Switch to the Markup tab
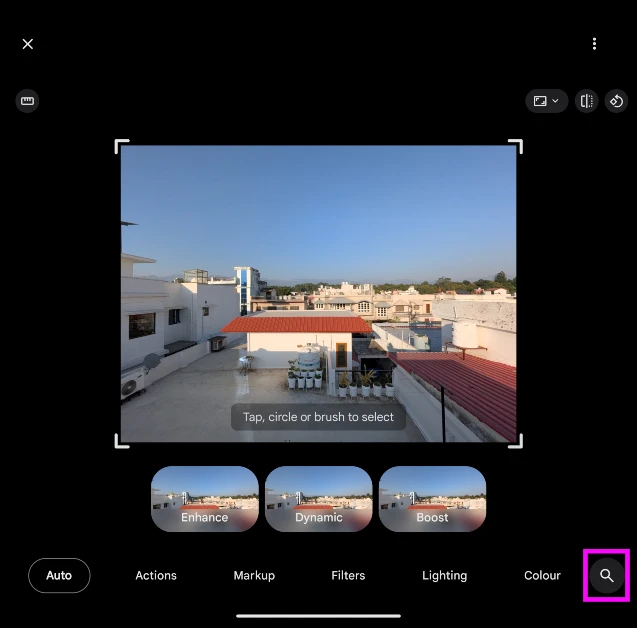The image size is (637, 628). tap(254, 575)
